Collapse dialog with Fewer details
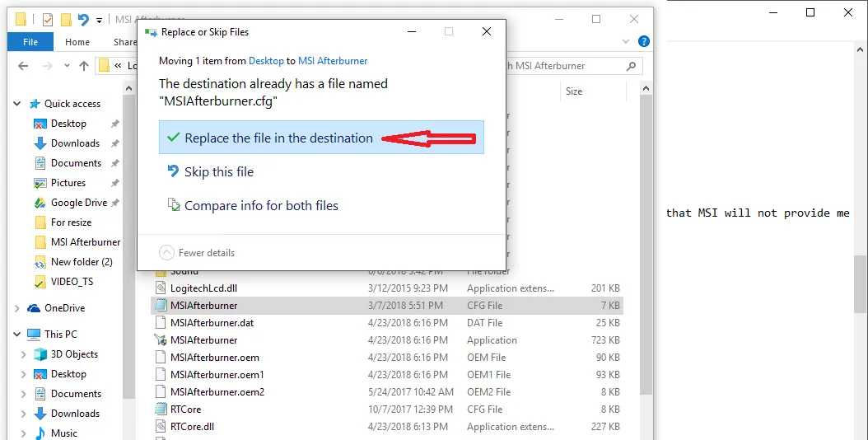Screen dimensions: 868x440 click(197, 253)
